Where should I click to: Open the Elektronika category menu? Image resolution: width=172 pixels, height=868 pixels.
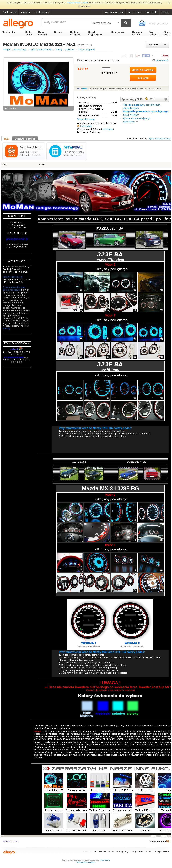(x=8, y=32)
